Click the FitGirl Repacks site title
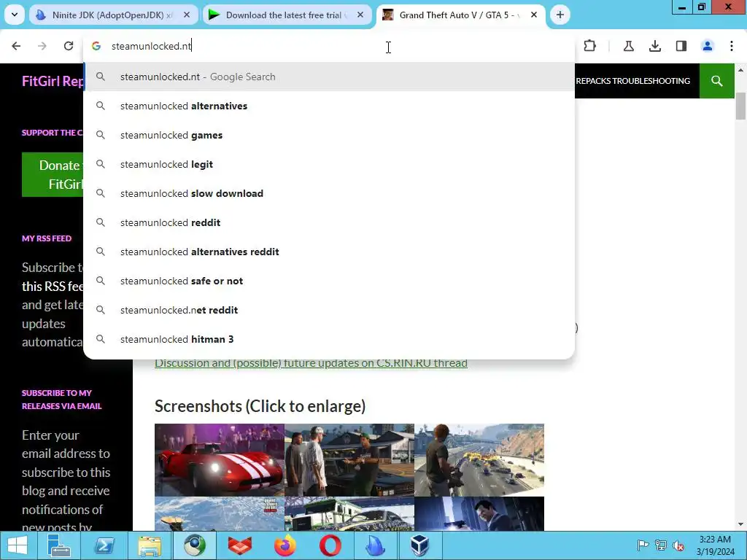This screenshot has width=747, height=560. pos(53,81)
